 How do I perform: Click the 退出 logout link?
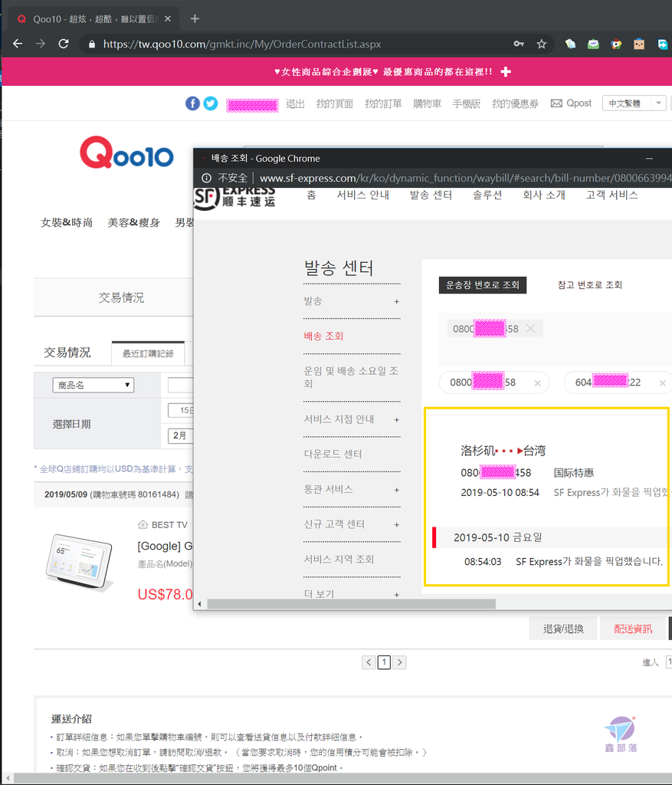click(x=295, y=103)
